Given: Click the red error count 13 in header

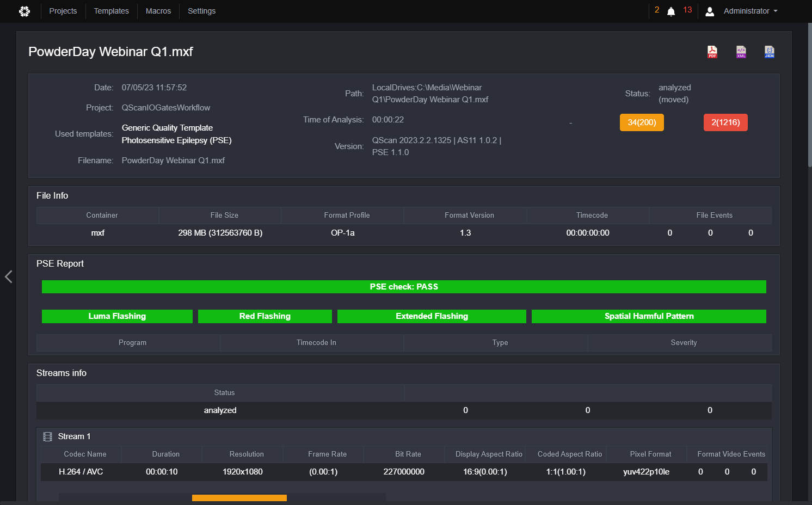Looking at the screenshot, I should (687, 10).
